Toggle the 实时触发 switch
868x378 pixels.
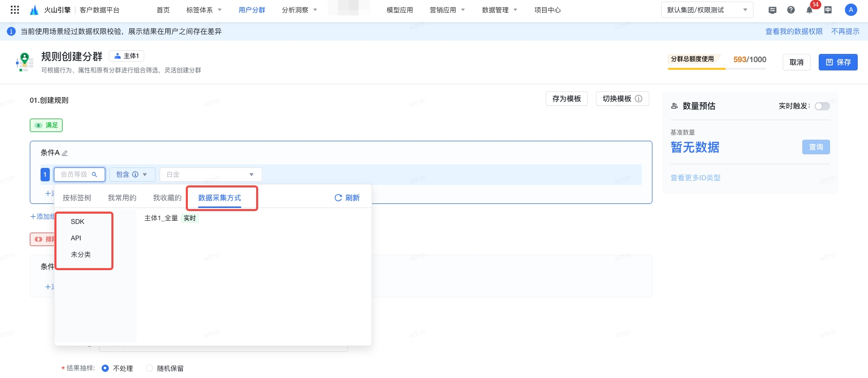(x=822, y=106)
